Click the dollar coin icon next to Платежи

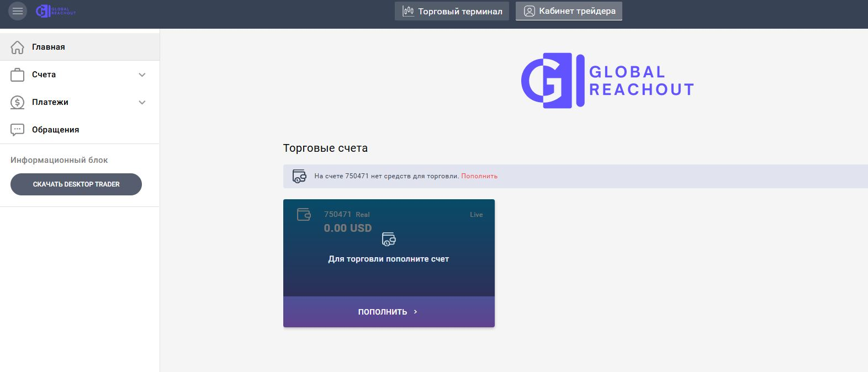pos(18,102)
